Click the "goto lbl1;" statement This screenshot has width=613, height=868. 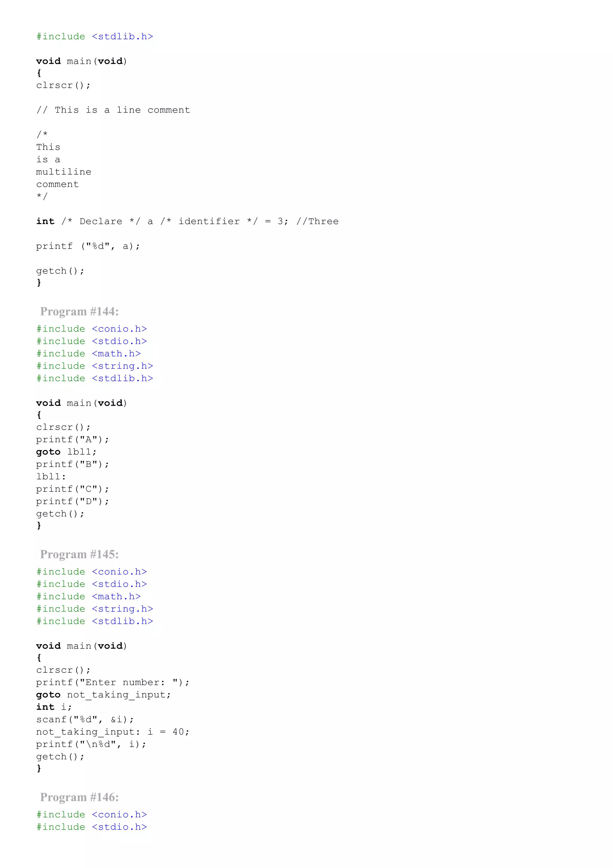66,452
